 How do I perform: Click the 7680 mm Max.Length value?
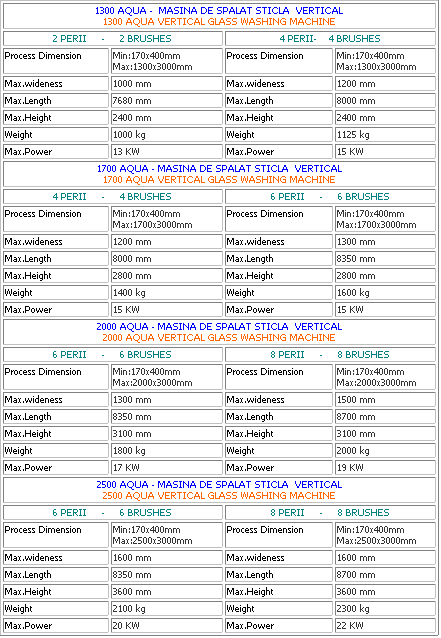pyautogui.click(x=167, y=101)
